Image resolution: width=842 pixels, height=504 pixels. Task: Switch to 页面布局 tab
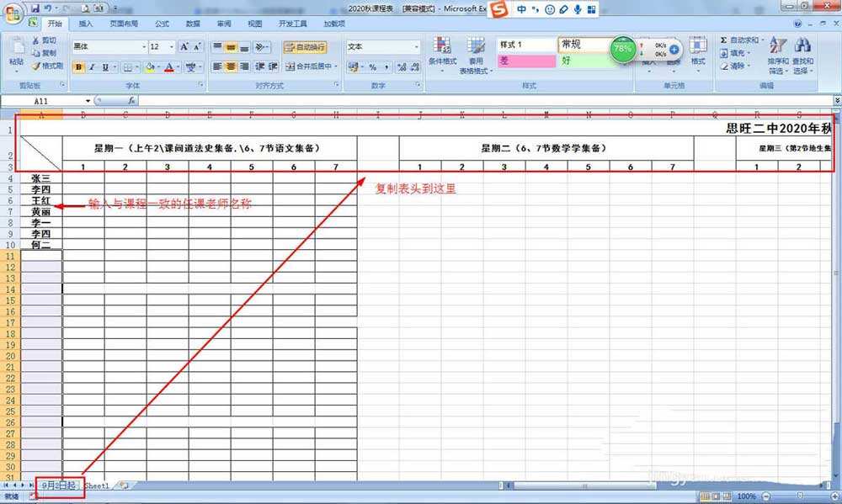point(124,24)
